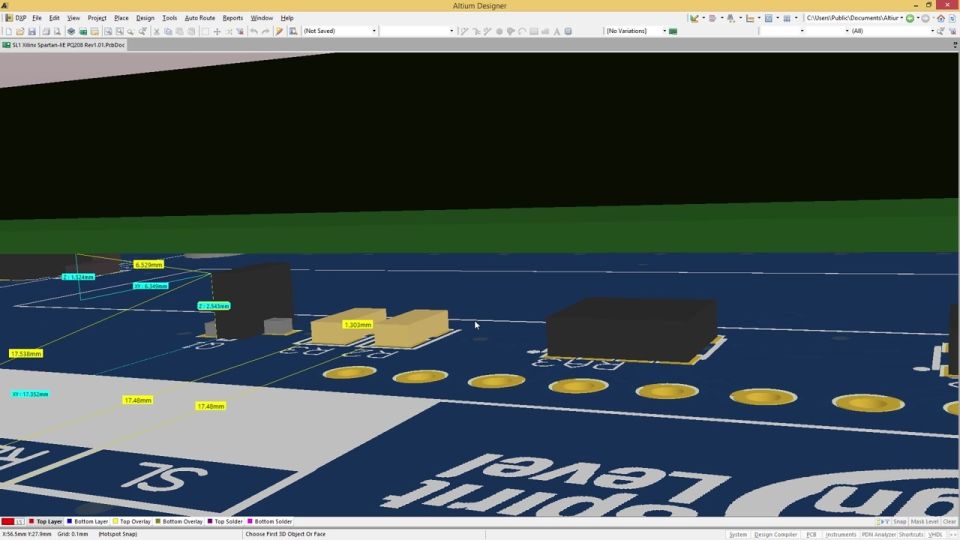Click the green board icon beside No Variations
This screenshot has height=540, width=960.
(x=673, y=31)
